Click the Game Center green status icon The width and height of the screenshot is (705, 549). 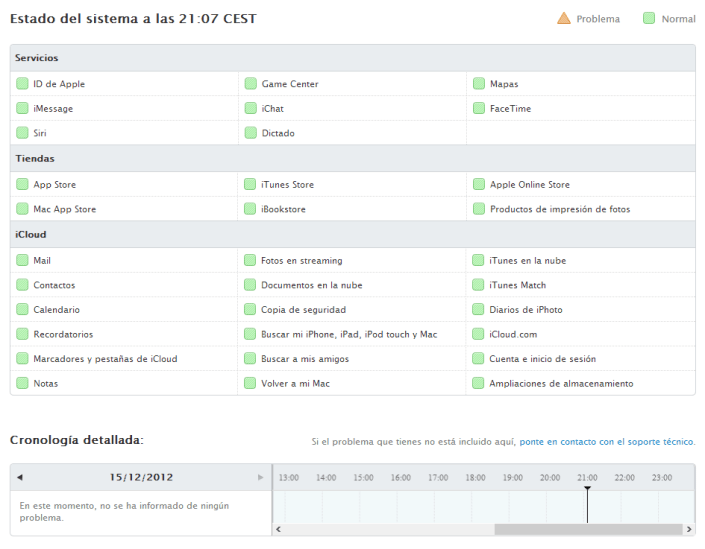click(x=250, y=84)
